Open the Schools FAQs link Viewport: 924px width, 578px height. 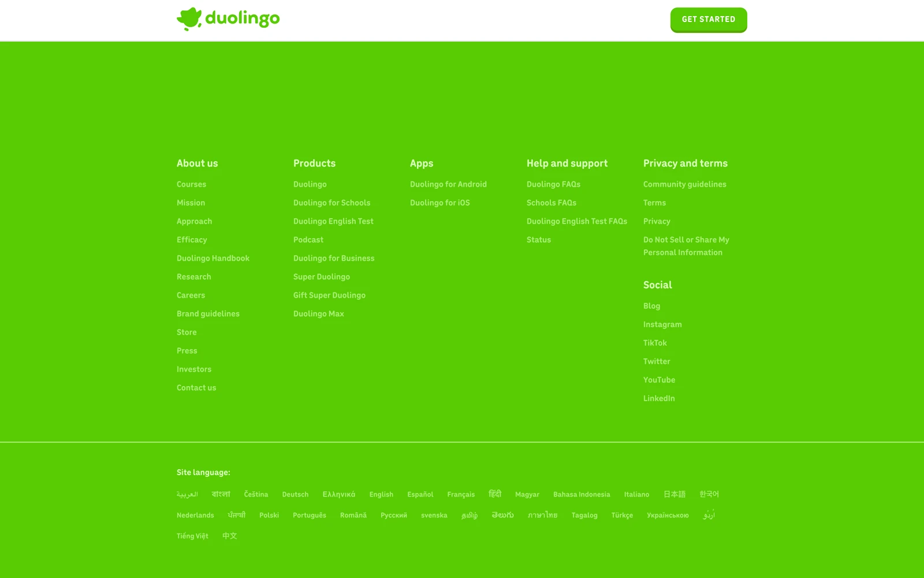552,203
